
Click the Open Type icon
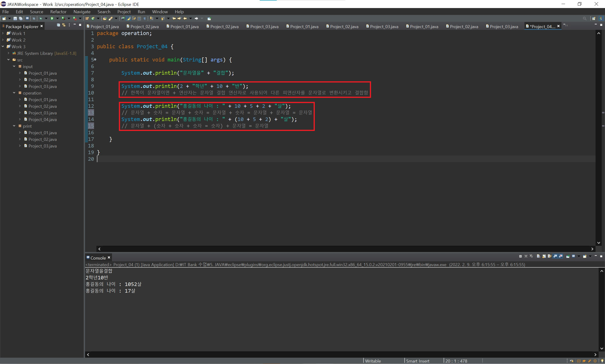[x=105, y=18]
